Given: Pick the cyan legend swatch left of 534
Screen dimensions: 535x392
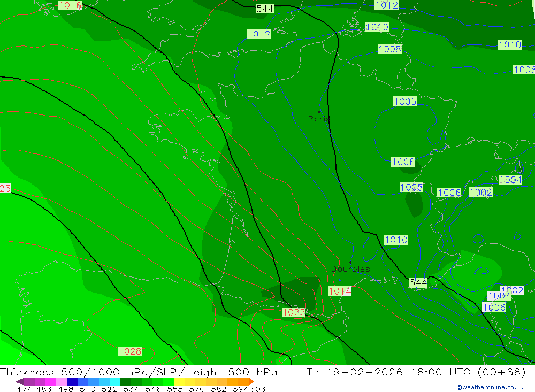Looking at the screenshot, I should pos(115,381).
